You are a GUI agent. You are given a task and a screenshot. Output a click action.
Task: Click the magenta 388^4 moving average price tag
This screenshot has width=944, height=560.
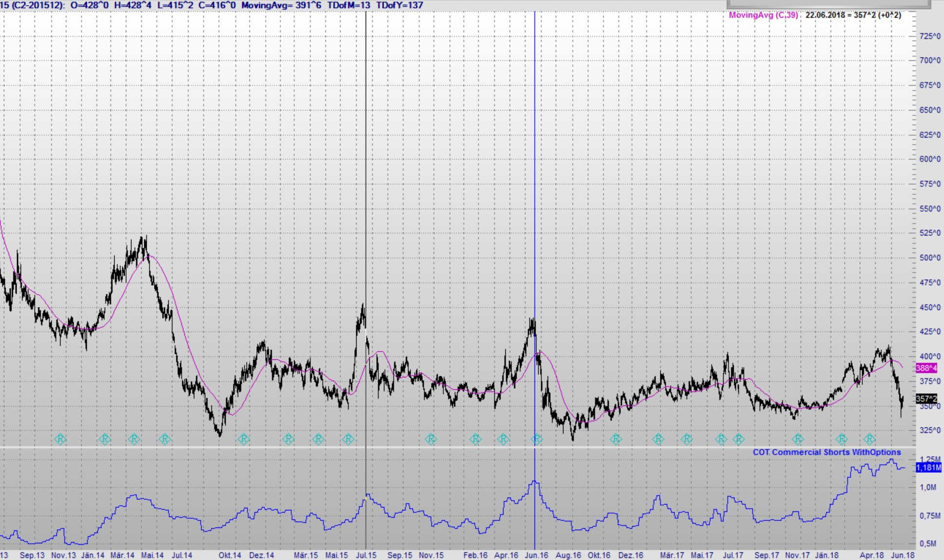point(926,368)
